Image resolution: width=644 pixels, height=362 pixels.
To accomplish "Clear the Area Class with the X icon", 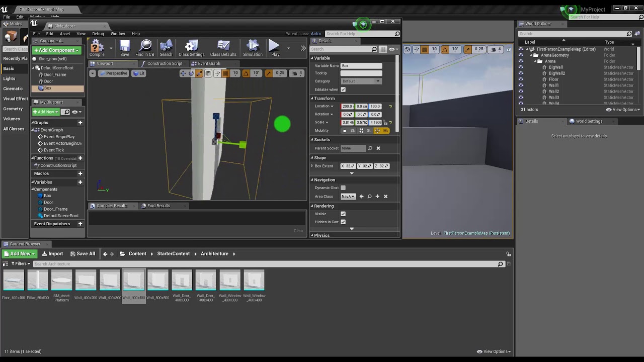I will tap(385, 197).
